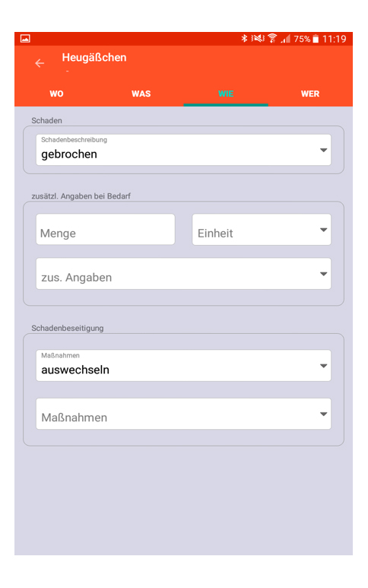Viewport: 368px width, 588px height.
Task: Switch to the WAS tab
Action: click(141, 94)
